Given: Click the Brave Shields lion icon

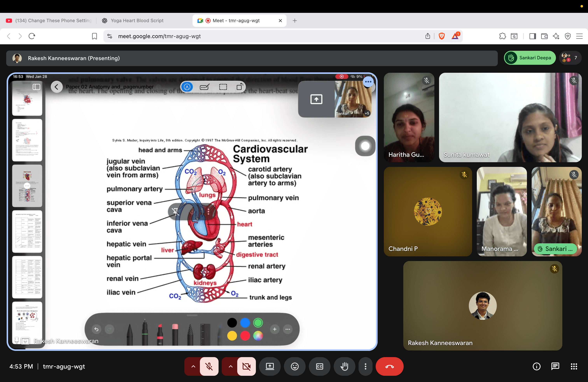Looking at the screenshot, I should pyautogui.click(x=442, y=36).
